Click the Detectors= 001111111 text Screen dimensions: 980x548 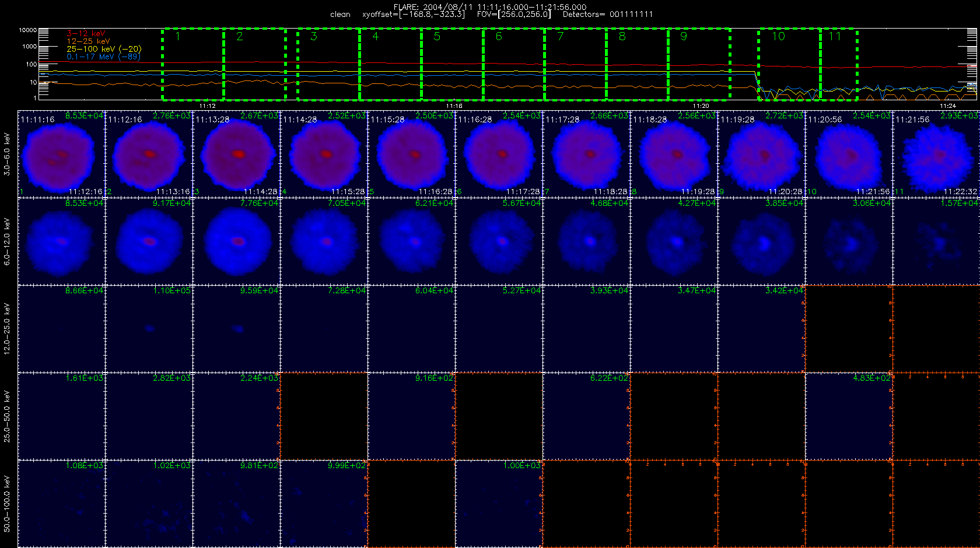[608, 15]
